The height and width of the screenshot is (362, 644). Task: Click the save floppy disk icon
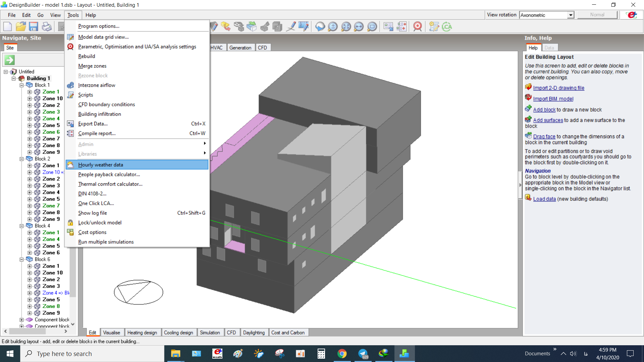click(34, 26)
